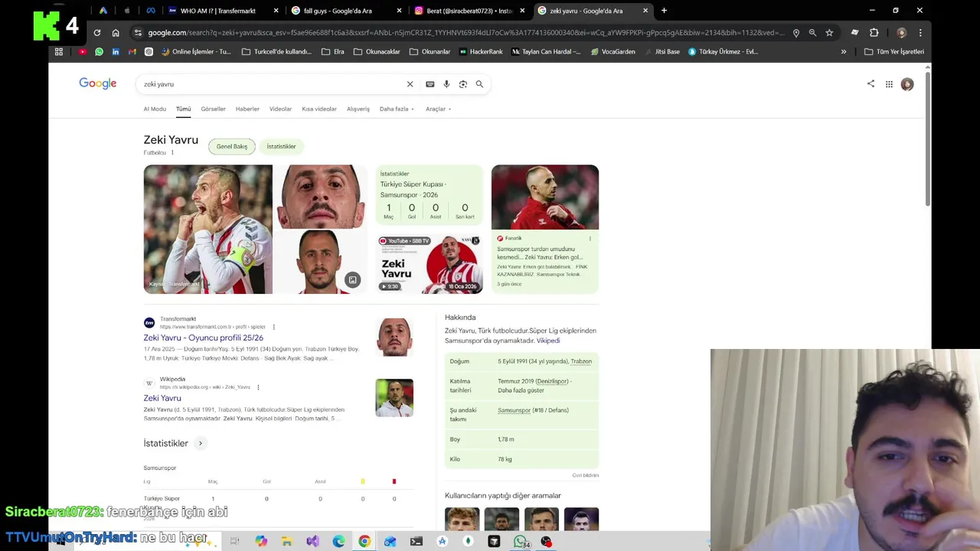Open the on-screen keyboard input tool

[430, 84]
